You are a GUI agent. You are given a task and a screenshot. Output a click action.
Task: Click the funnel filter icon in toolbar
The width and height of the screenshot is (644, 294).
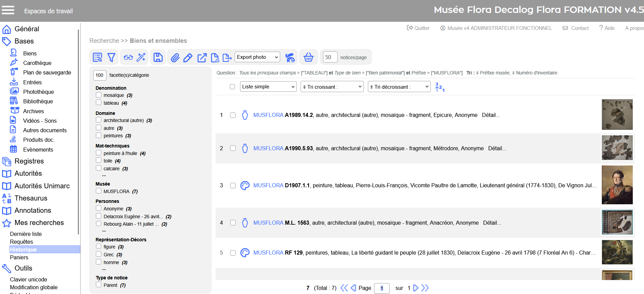pos(111,57)
